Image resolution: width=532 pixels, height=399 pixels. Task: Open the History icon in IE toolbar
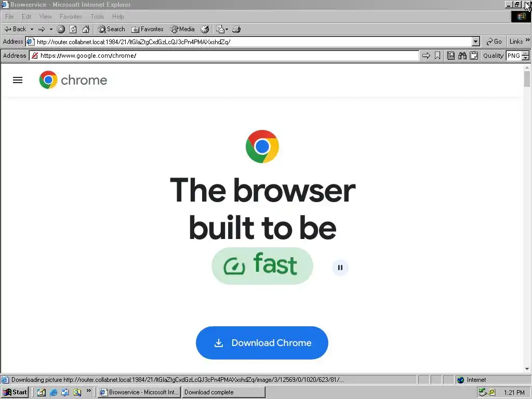pyautogui.click(x=205, y=29)
